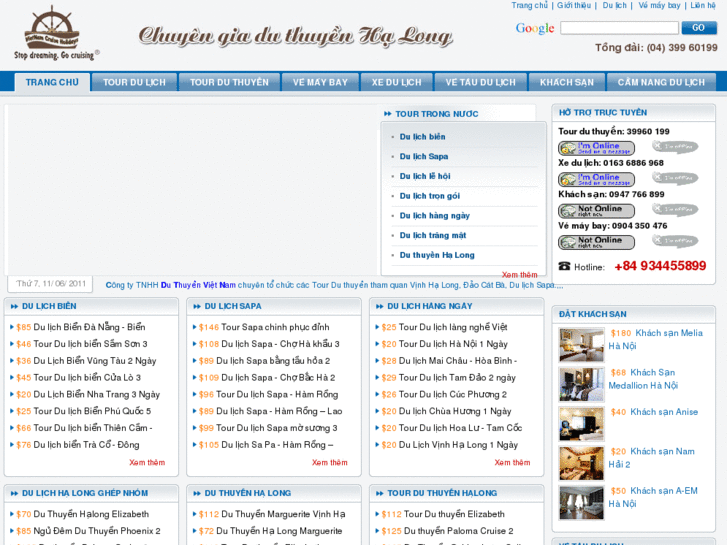727x545 pixels.
Task: Select Du lịch trăng mật link
Action: click(x=433, y=236)
